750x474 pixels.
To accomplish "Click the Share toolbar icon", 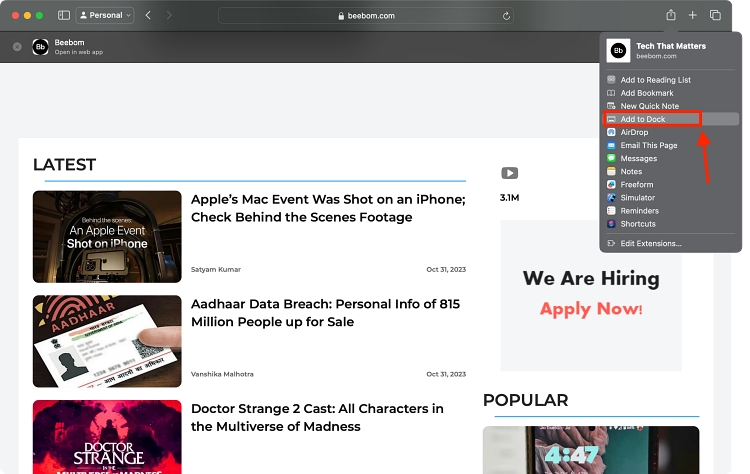I will pyautogui.click(x=671, y=15).
